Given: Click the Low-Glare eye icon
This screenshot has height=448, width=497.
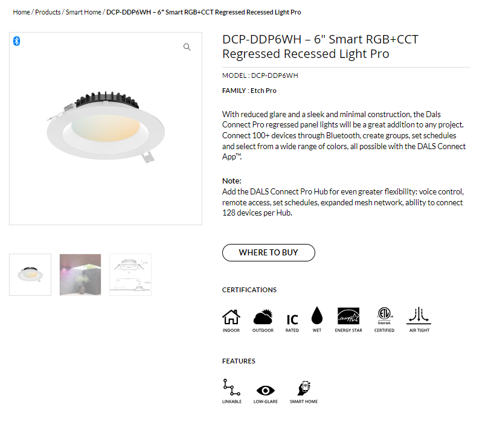Looking at the screenshot, I should click(265, 391).
